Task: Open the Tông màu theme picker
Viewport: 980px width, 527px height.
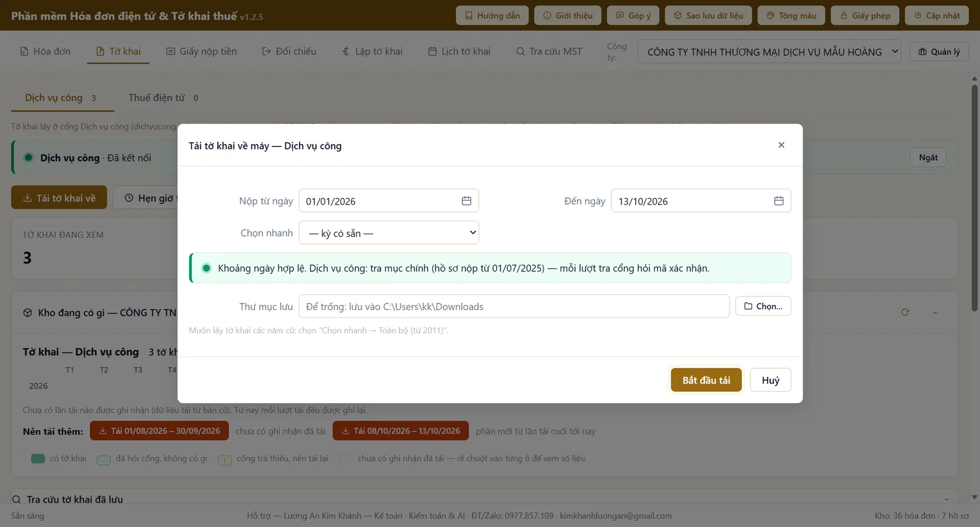Action: [x=791, y=15]
